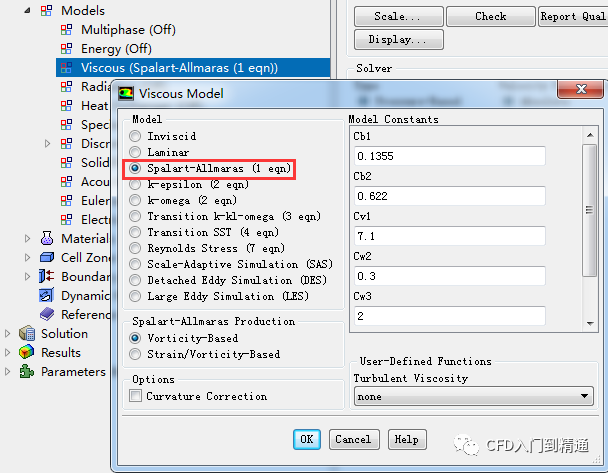The width and height of the screenshot is (608, 473).
Task: Click the Check mesh button
Action: point(491,16)
